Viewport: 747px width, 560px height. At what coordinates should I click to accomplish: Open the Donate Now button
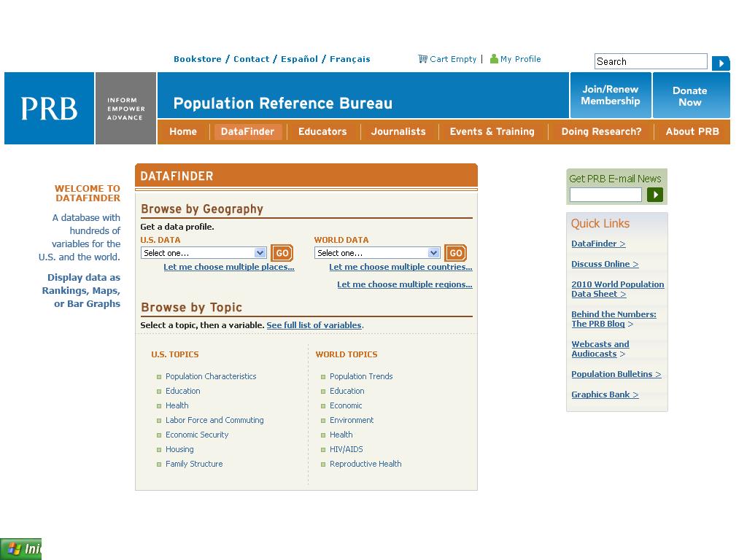689,95
